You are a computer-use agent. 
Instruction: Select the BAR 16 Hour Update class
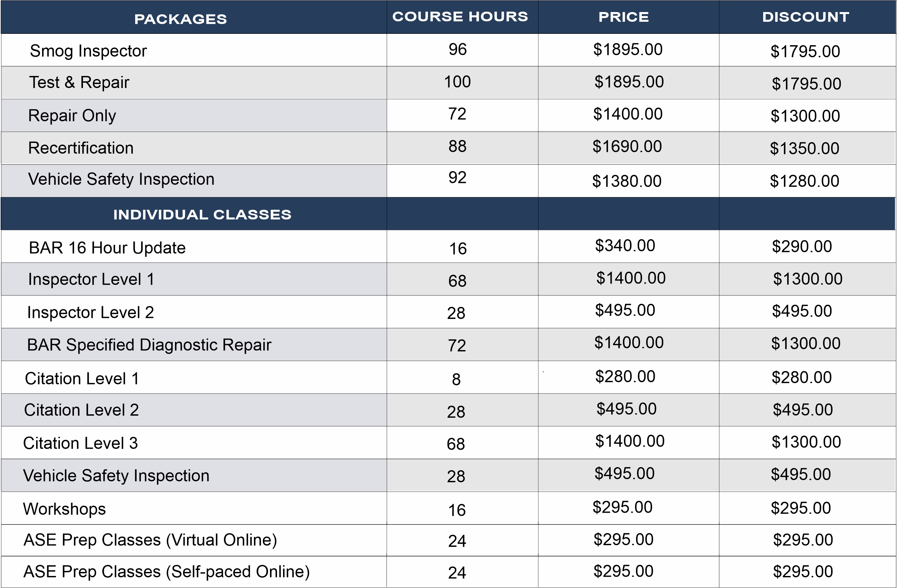(107, 248)
